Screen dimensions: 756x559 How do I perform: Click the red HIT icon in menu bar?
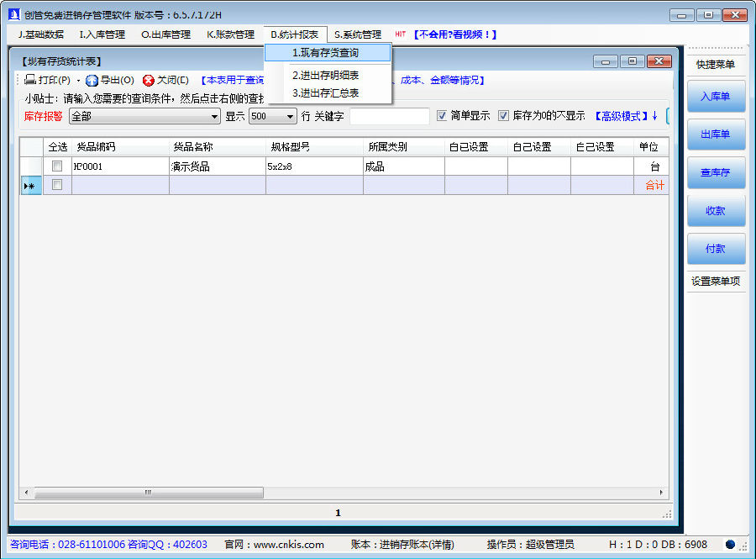[400, 34]
